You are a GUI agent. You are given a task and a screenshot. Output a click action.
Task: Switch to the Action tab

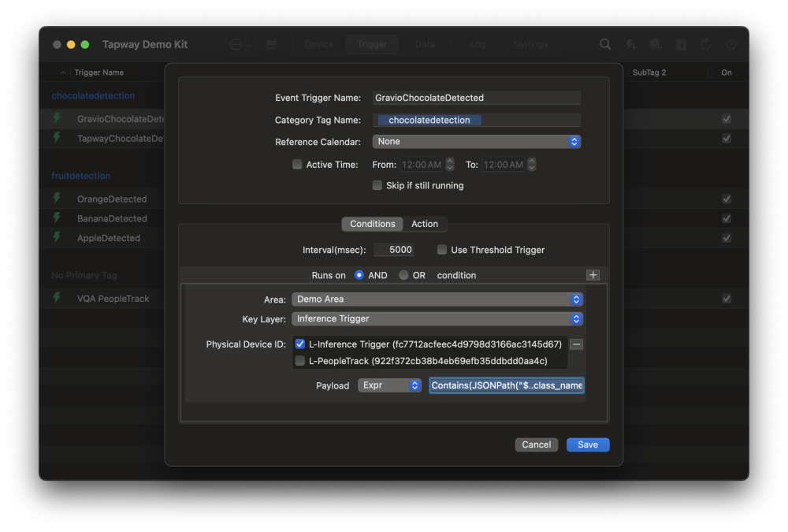pos(425,224)
